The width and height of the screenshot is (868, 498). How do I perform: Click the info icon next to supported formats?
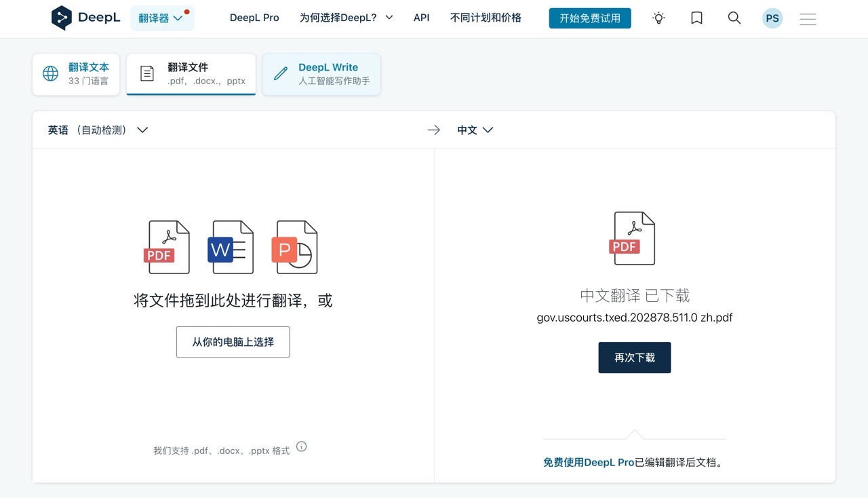tap(302, 446)
